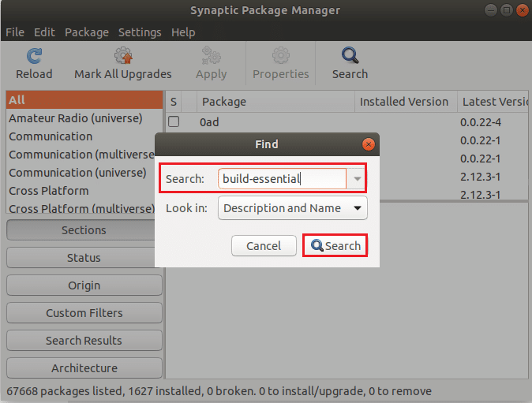Close the Find dialog with X
Image resolution: width=532 pixels, height=403 pixels.
368,145
